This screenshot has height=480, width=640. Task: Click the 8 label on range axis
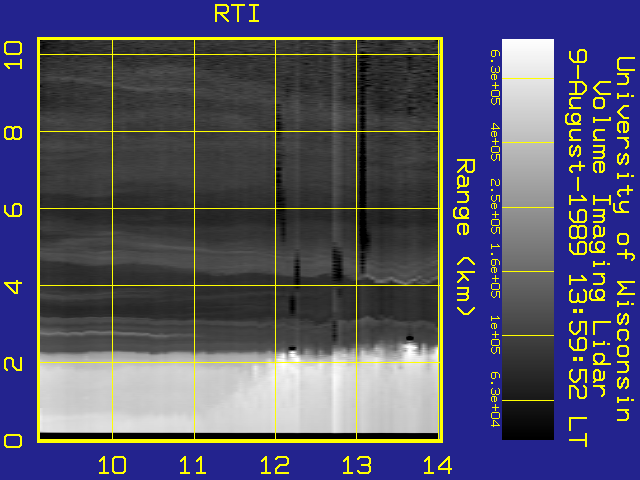click(x=13, y=133)
